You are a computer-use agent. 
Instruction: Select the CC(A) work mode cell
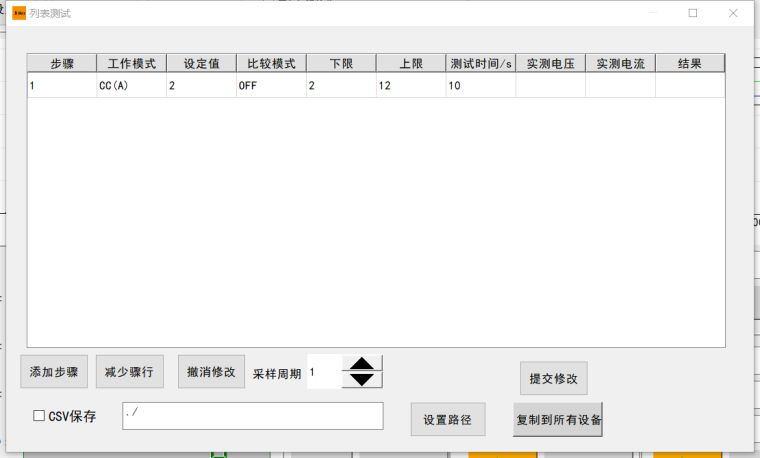pyautogui.click(x=131, y=86)
